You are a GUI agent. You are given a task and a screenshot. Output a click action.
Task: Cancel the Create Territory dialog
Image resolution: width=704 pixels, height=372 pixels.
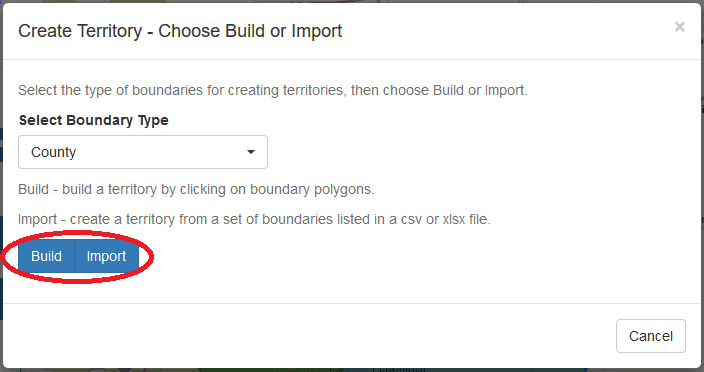point(651,336)
